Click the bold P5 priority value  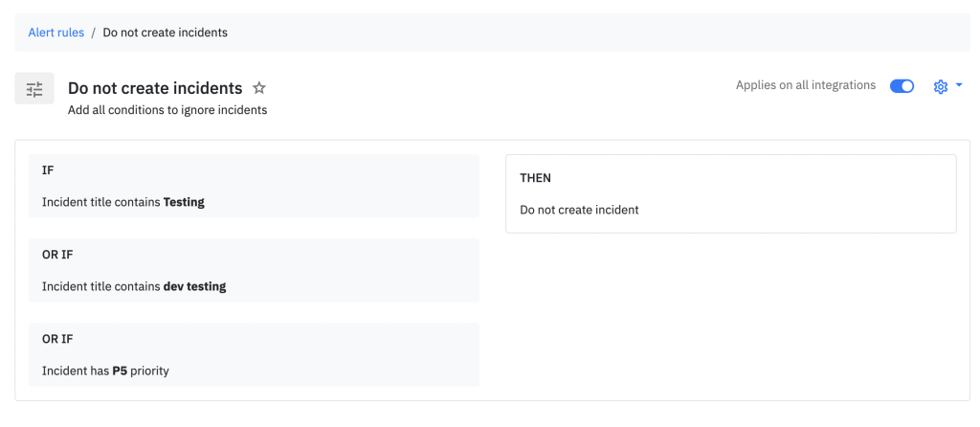click(120, 371)
